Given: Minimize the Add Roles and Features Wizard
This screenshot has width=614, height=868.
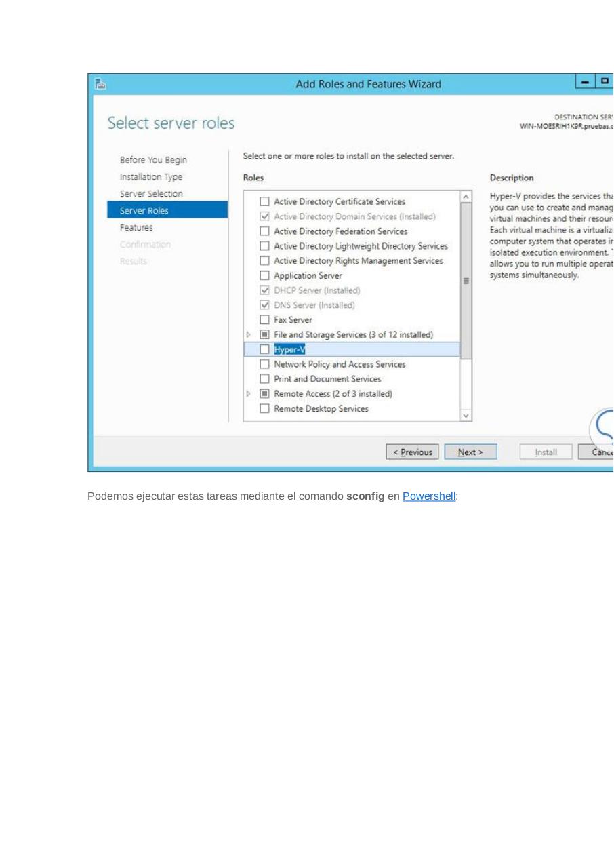Looking at the screenshot, I should pyautogui.click(x=585, y=83).
